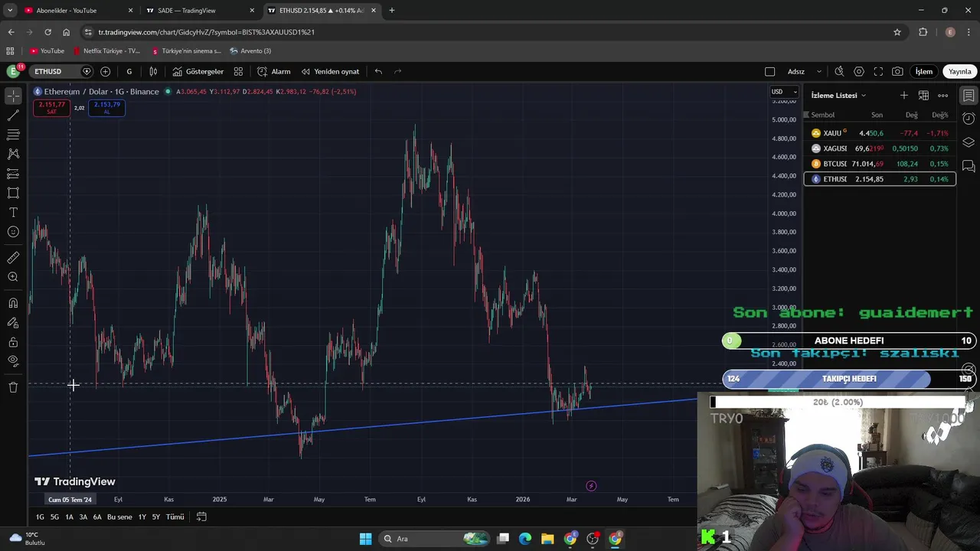980x551 pixels.
Task: Select XAUU row in watchlist
Action: coord(880,133)
